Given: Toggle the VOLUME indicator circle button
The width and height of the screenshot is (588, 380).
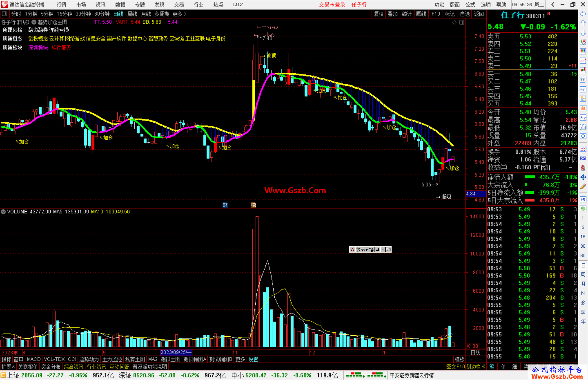Looking at the screenshot, I should click(3, 212).
